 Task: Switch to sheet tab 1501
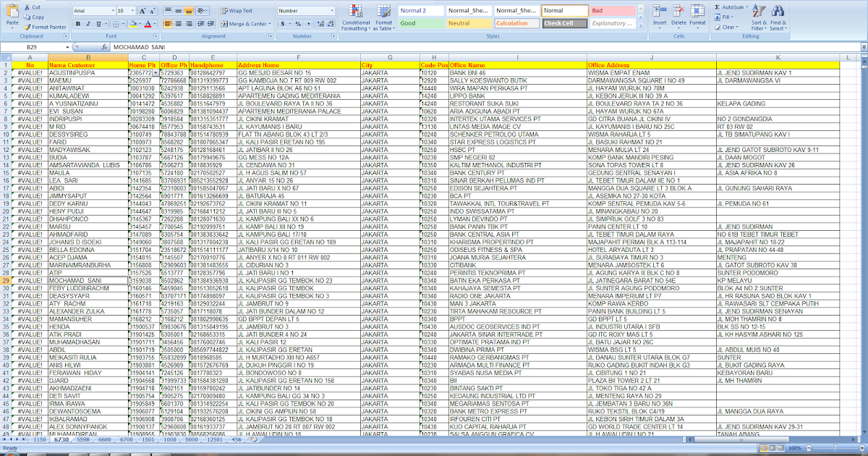click(148, 439)
